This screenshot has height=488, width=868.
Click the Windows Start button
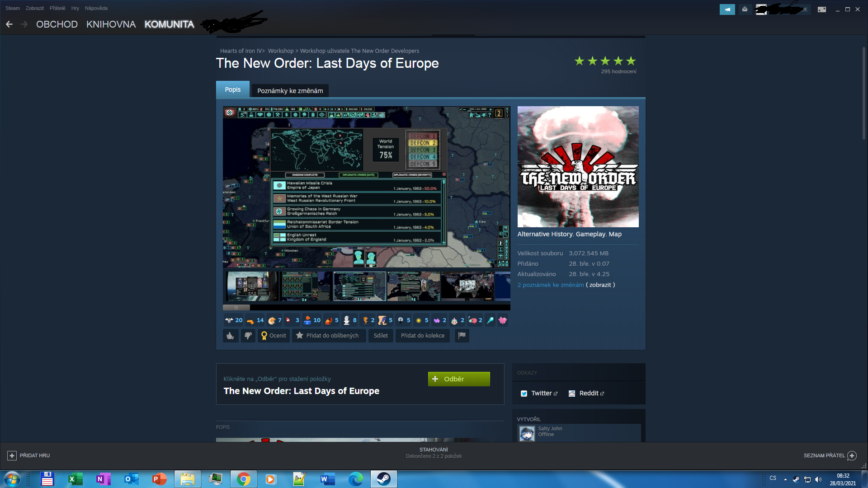click(x=12, y=479)
